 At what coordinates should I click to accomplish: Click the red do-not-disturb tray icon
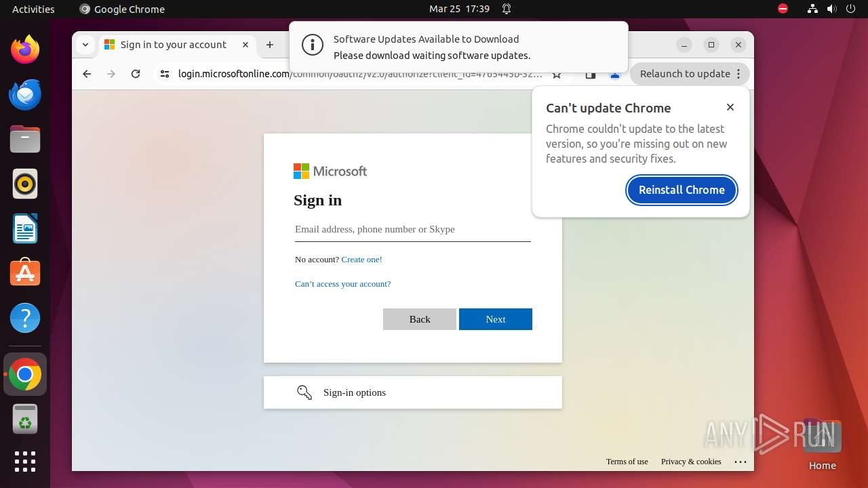(x=783, y=9)
